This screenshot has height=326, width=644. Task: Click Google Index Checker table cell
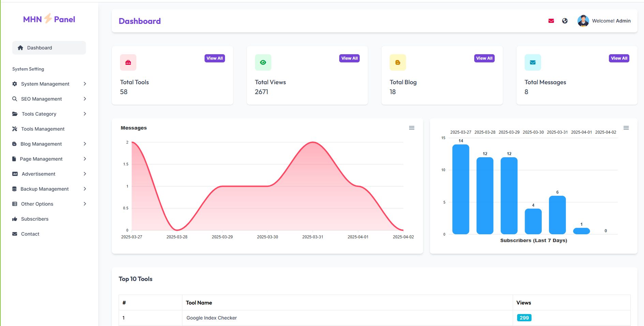(x=347, y=318)
